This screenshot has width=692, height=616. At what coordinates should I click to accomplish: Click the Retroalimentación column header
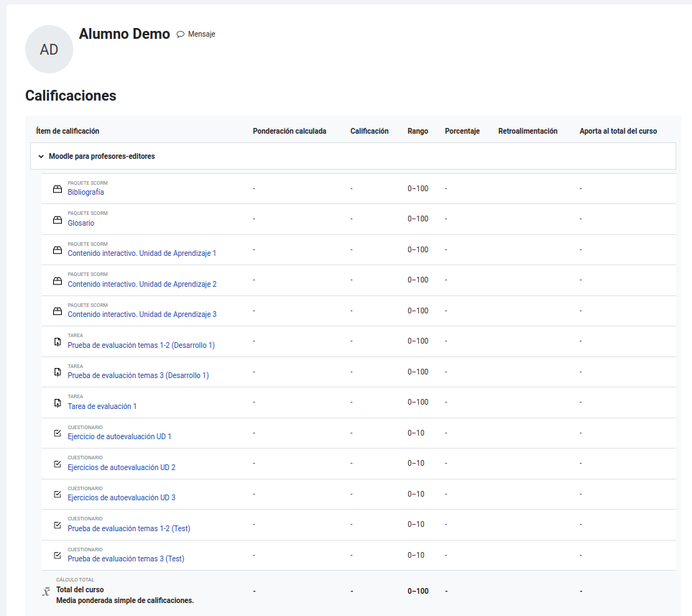point(528,131)
